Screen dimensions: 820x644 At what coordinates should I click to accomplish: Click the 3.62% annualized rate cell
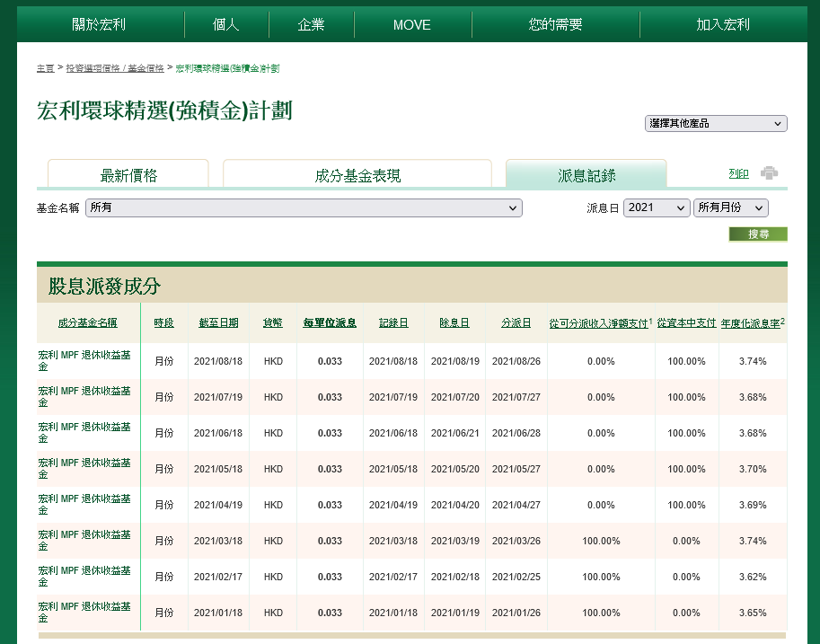(x=753, y=577)
